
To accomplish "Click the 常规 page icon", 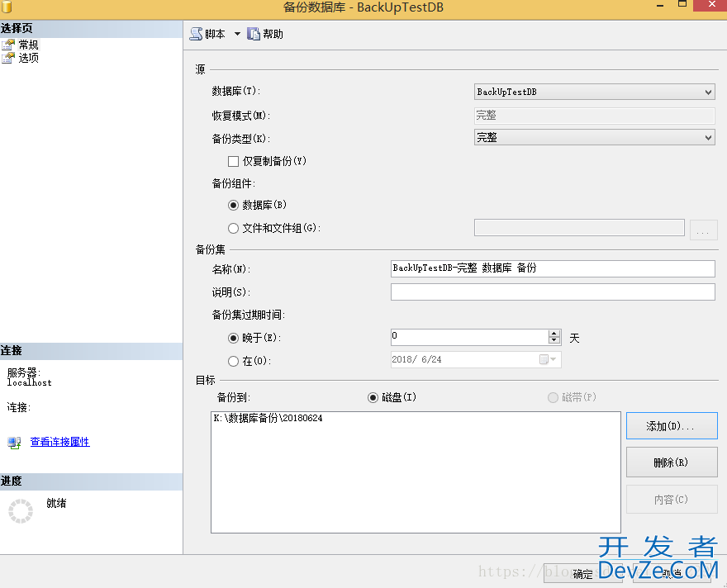I will pyautogui.click(x=8, y=45).
